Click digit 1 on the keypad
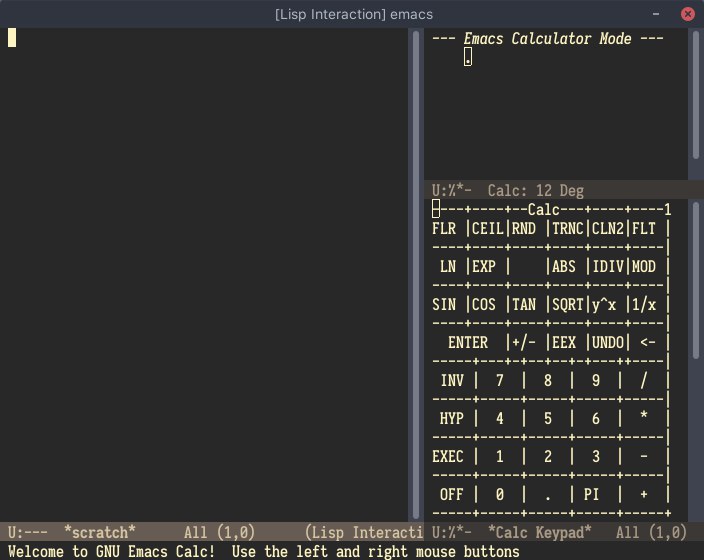 click(x=499, y=457)
